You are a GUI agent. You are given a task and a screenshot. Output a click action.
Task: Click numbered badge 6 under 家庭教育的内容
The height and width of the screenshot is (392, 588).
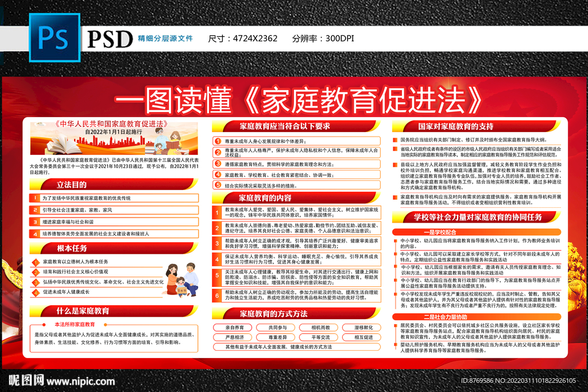click(x=217, y=296)
